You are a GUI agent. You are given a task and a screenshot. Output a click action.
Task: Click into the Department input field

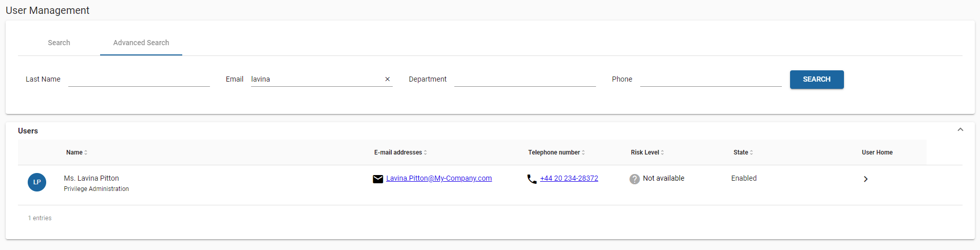525,79
